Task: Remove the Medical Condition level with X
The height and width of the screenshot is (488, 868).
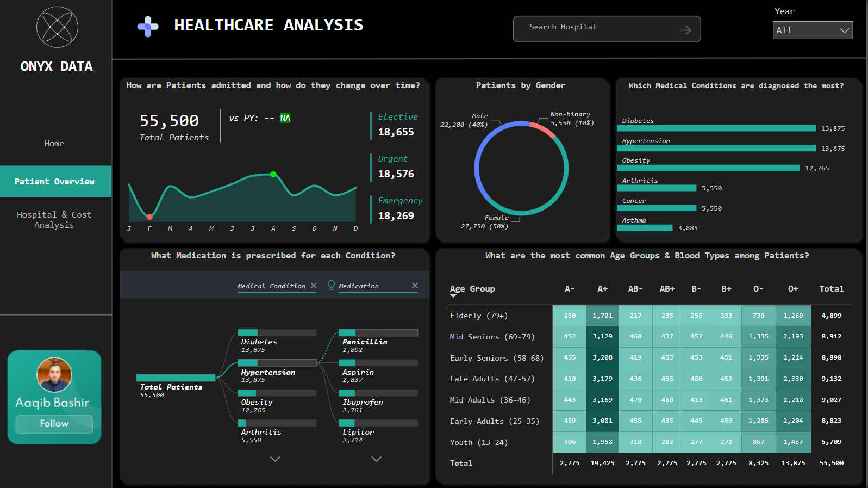Action: coord(314,285)
